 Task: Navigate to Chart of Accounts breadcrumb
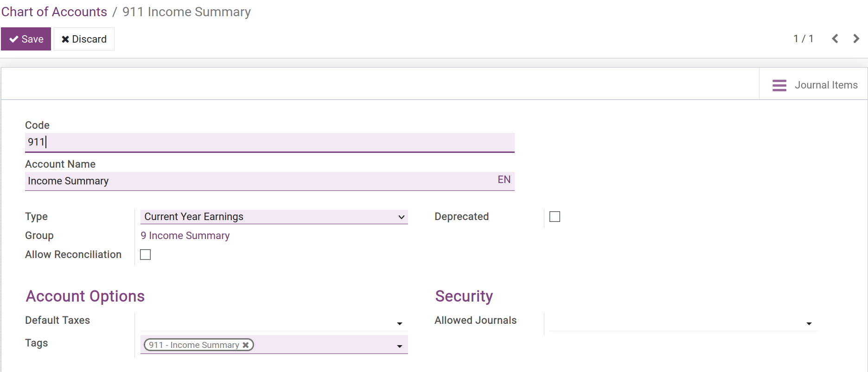[x=54, y=12]
